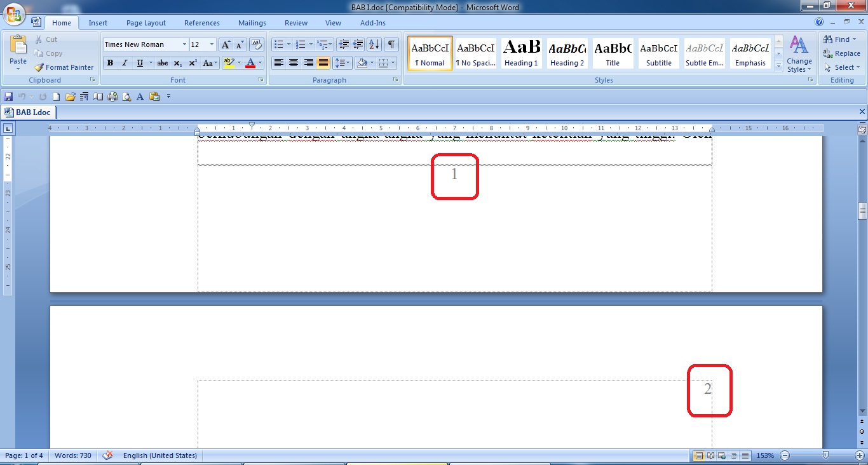Click the zoom slider handle
The width and height of the screenshot is (868, 465).
point(825,455)
